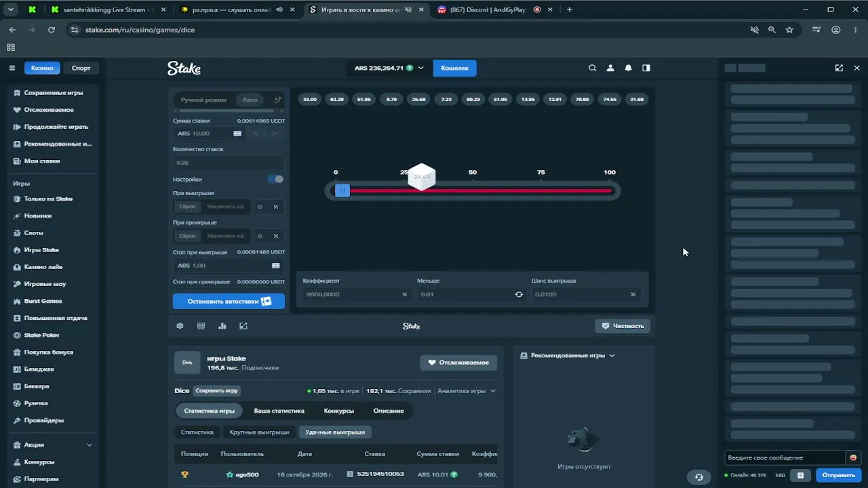Open the Честность fairness button
Image resolution: width=868 pixels, height=488 pixels.
[623, 326]
